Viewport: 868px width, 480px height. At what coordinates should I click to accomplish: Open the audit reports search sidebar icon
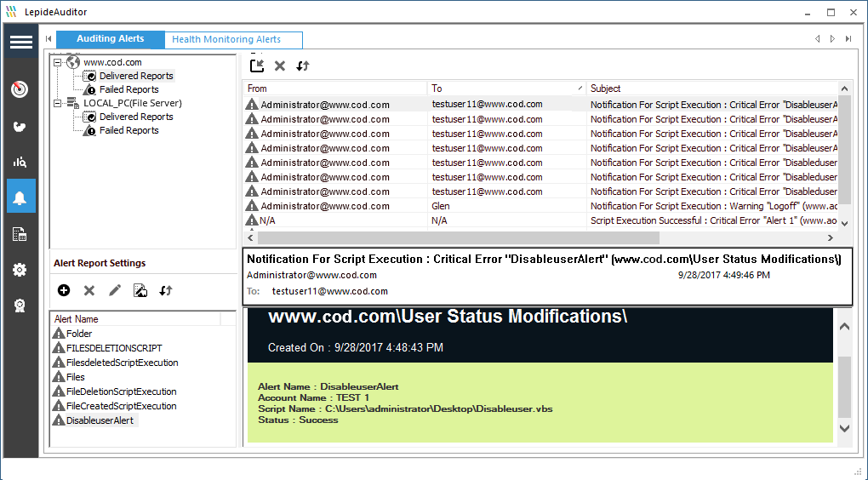coord(20,163)
